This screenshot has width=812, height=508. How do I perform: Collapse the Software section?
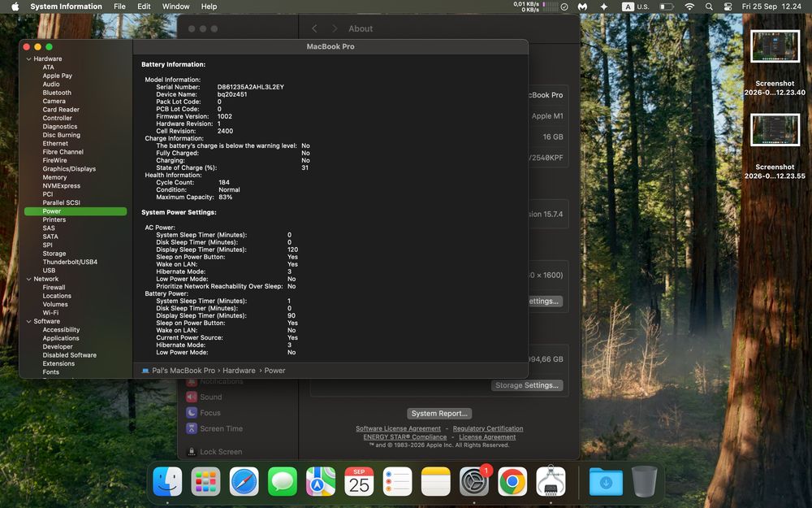29,321
